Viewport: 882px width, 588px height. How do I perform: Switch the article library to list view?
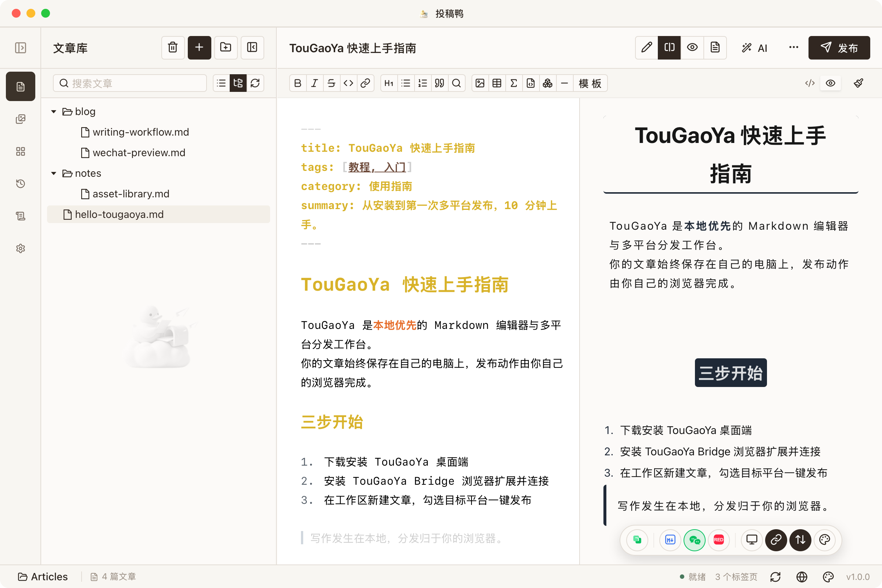pyautogui.click(x=221, y=83)
